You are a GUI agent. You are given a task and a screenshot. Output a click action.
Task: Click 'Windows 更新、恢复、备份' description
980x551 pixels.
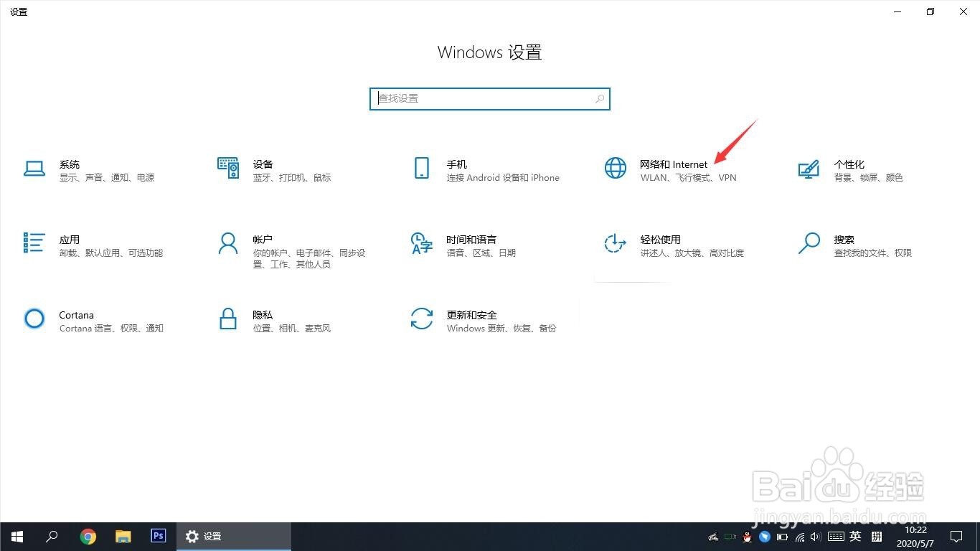[x=501, y=329]
